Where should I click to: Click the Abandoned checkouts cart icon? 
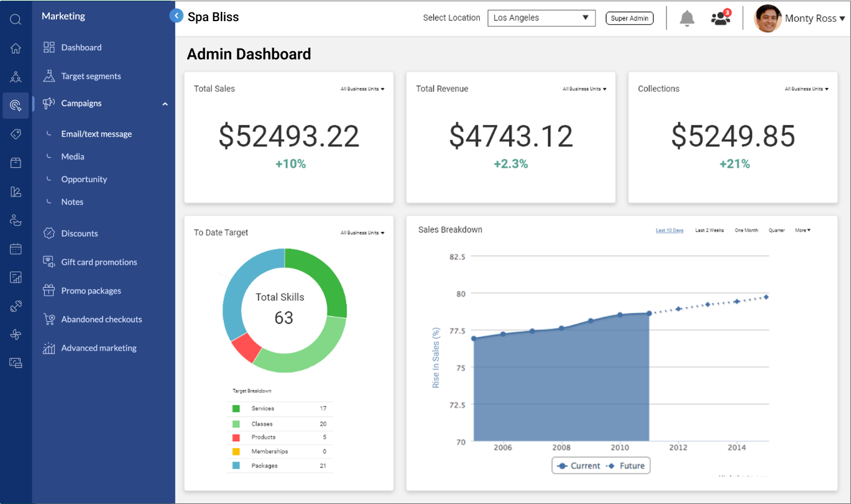(49, 319)
